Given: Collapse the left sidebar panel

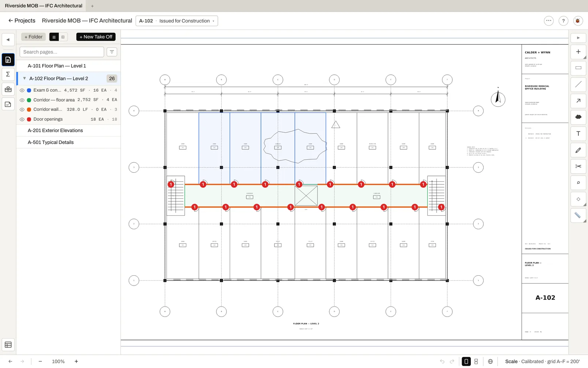Looking at the screenshot, I should pyautogui.click(x=8, y=40).
